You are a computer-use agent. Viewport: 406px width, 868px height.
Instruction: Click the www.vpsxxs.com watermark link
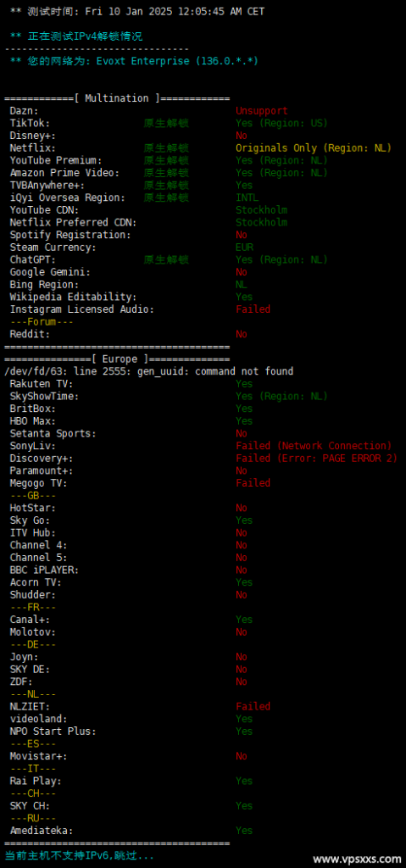pyautogui.click(x=357, y=860)
